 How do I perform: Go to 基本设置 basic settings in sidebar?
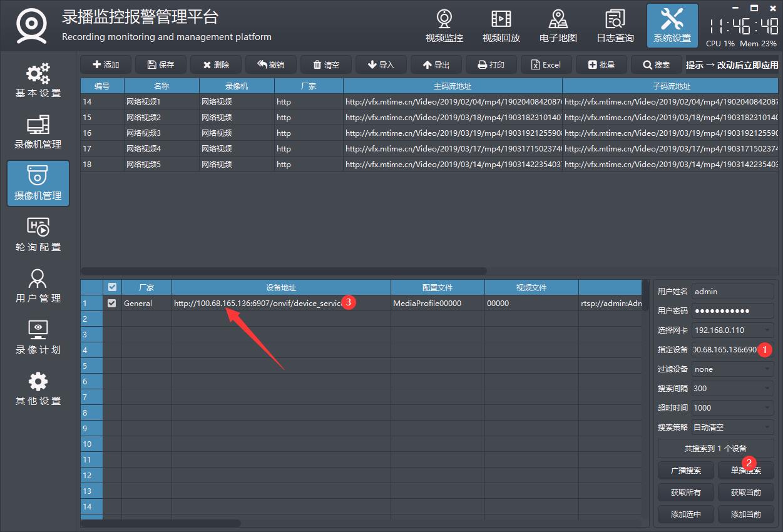(x=38, y=81)
